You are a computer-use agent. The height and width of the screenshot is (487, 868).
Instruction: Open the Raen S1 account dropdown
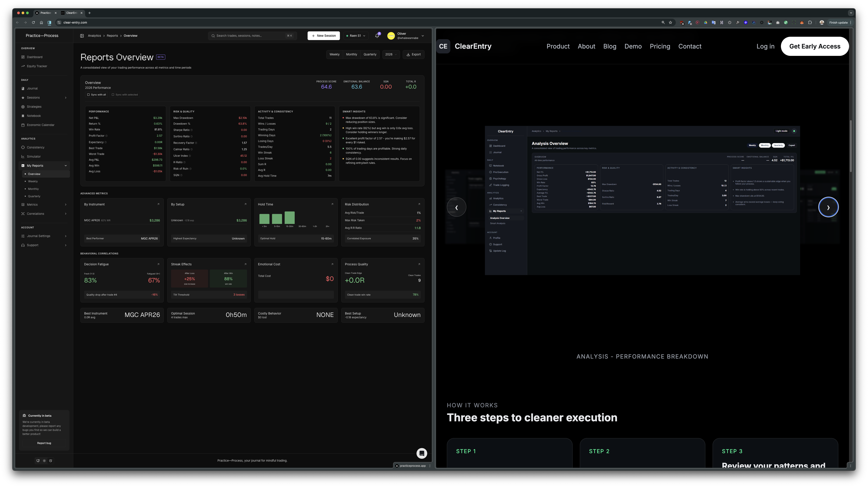356,36
